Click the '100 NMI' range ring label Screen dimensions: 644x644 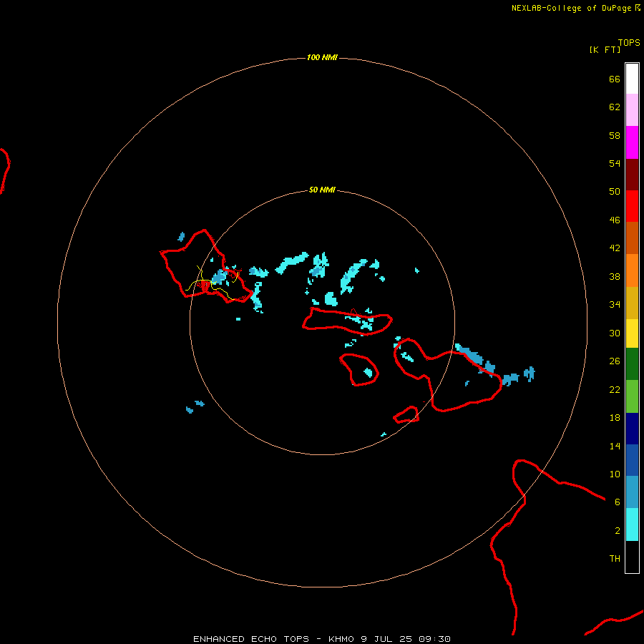click(322, 57)
